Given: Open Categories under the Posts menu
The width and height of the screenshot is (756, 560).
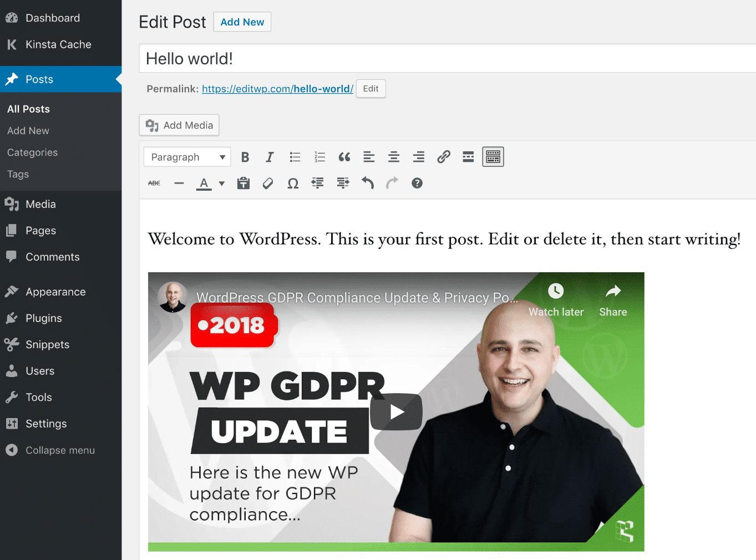Looking at the screenshot, I should [32, 152].
